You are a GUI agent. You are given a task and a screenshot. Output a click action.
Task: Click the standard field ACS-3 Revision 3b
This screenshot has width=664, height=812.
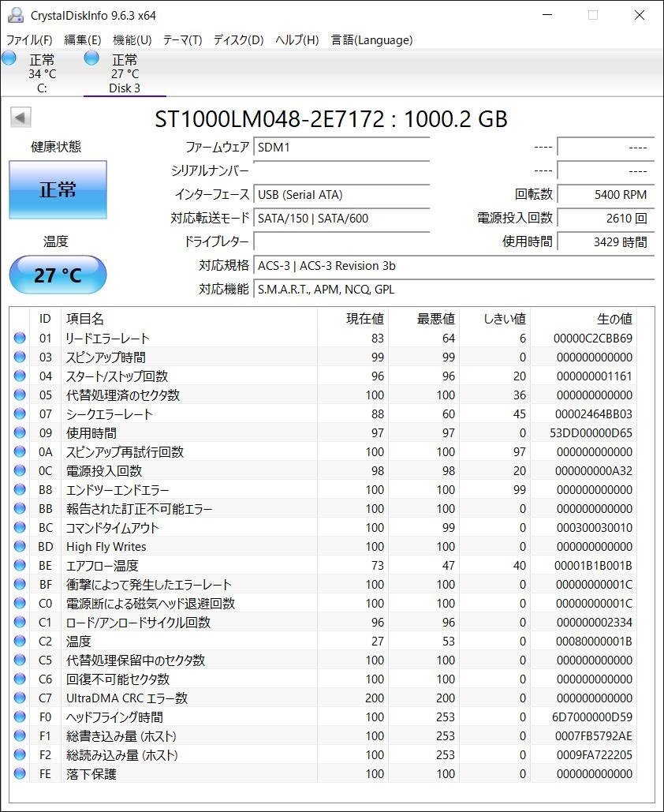pos(454,266)
